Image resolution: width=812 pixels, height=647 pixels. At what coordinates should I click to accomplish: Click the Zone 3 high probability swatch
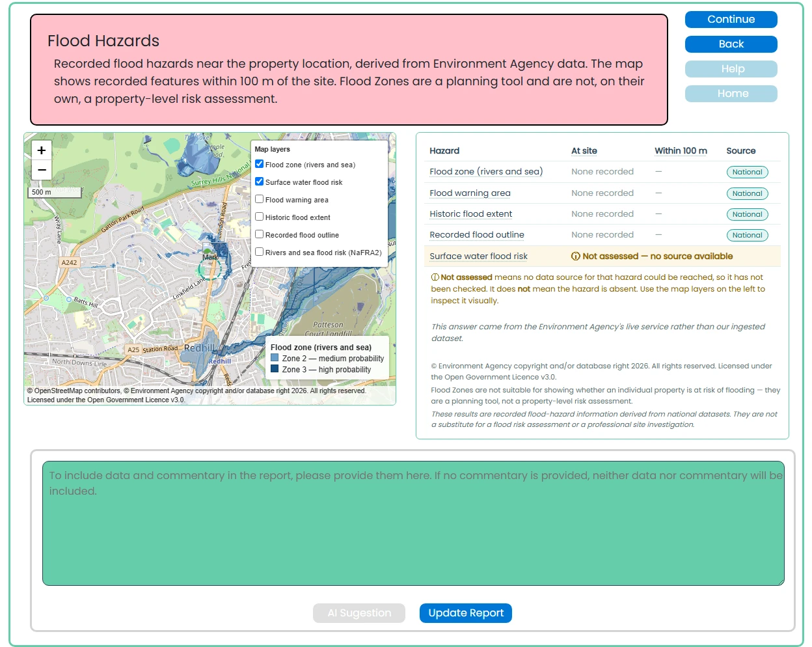pos(275,369)
